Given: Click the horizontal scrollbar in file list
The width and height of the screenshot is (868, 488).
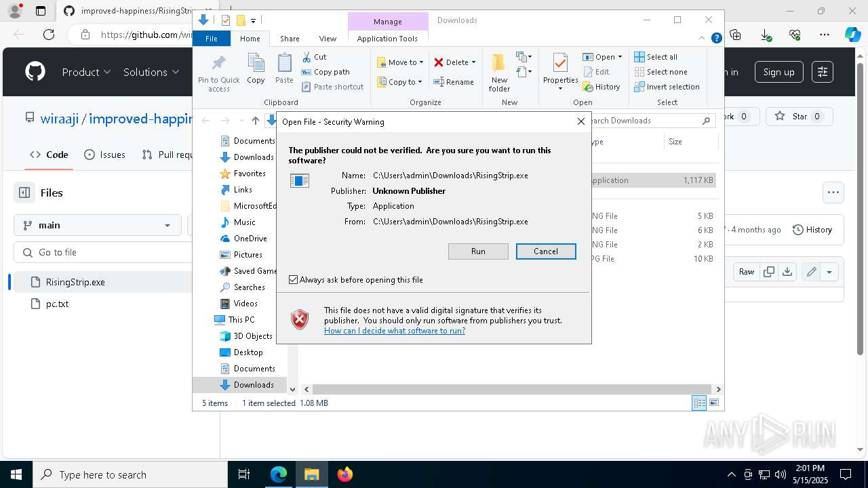Looking at the screenshot, I should click(512, 389).
